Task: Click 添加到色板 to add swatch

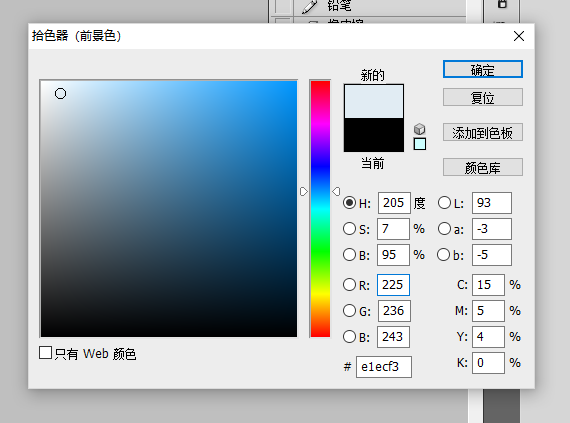Action: (483, 133)
